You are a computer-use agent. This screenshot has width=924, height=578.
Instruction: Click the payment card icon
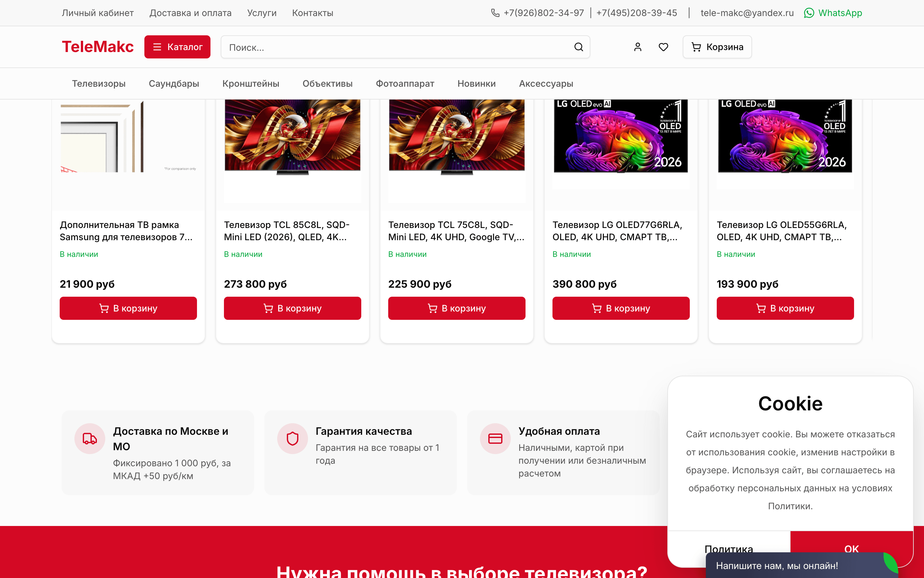coord(495,438)
